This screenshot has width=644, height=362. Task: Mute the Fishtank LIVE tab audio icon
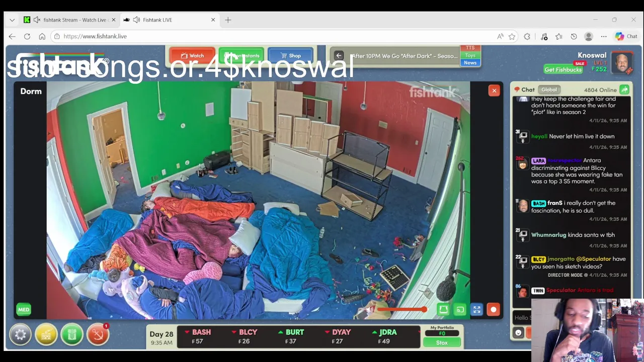click(136, 20)
